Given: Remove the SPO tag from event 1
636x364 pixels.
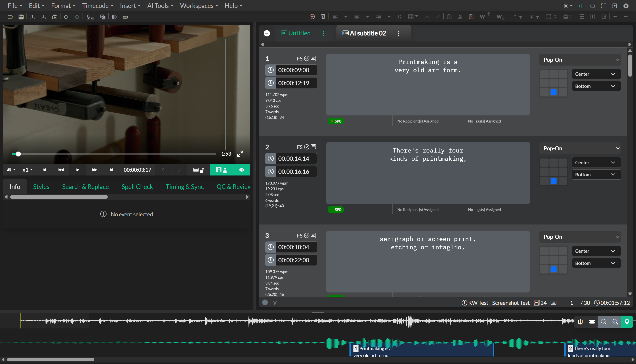Looking at the screenshot, I should [332, 121].
